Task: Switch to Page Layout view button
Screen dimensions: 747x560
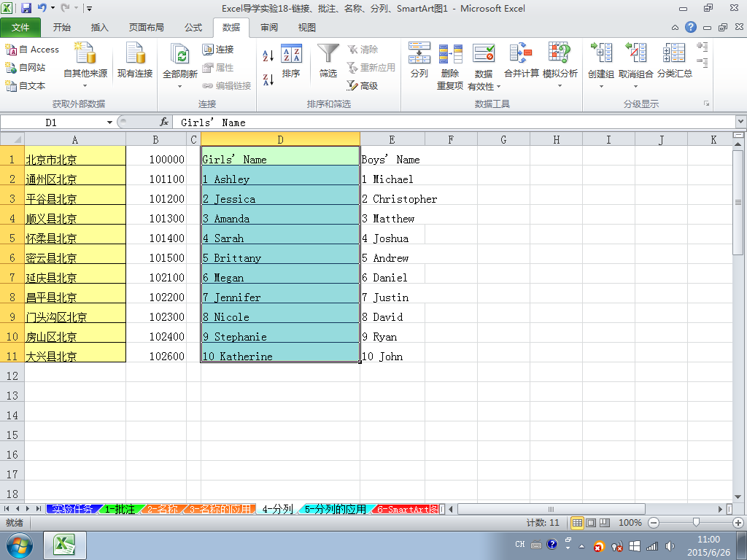Action: (591, 523)
